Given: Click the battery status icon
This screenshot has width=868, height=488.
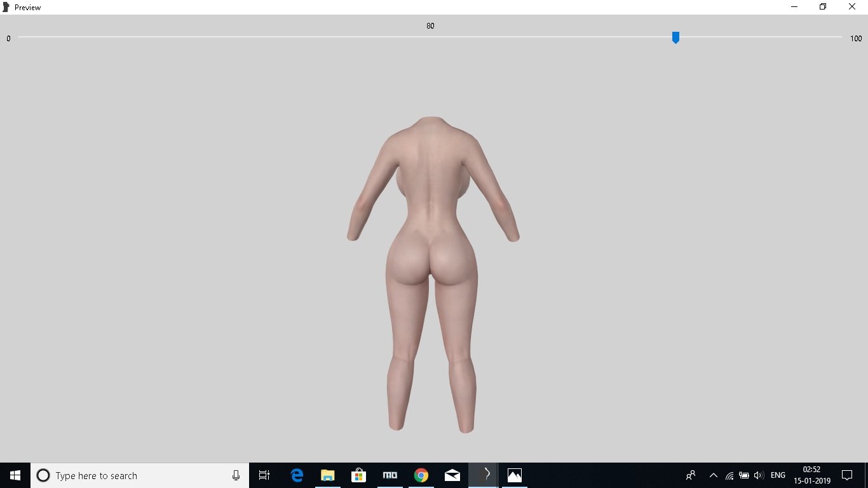Looking at the screenshot, I should click(744, 475).
